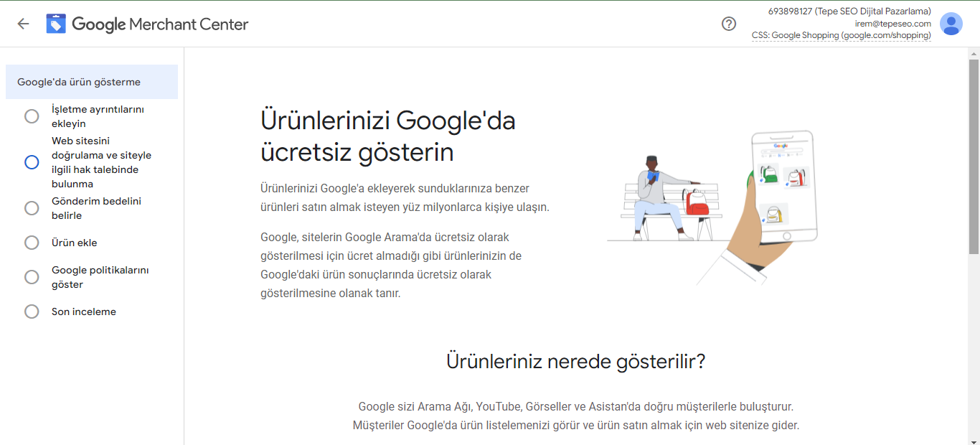Click the step circle beside Gönderim bedelini belirle
Image resolution: width=980 pixels, height=445 pixels.
[x=32, y=208]
